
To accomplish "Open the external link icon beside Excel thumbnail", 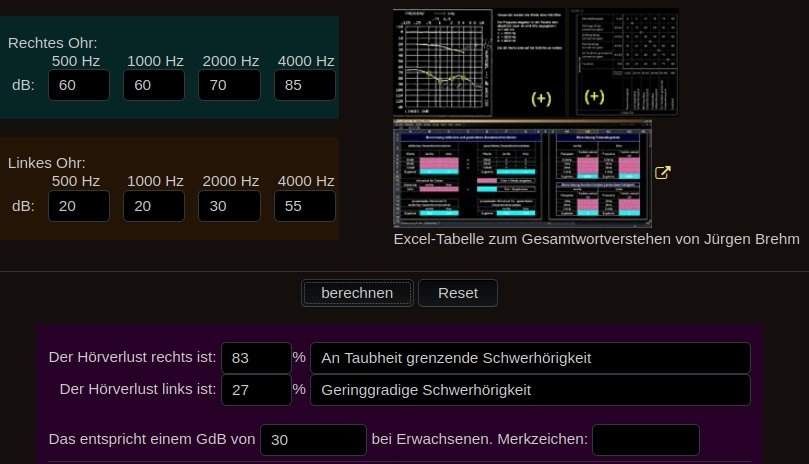I will click(x=662, y=173).
